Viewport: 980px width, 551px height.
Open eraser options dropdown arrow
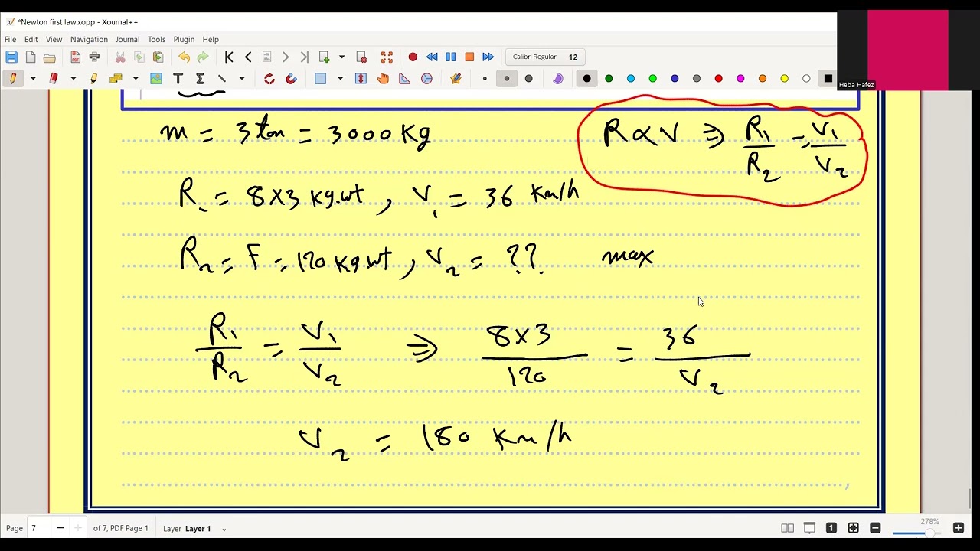(x=73, y=78)
